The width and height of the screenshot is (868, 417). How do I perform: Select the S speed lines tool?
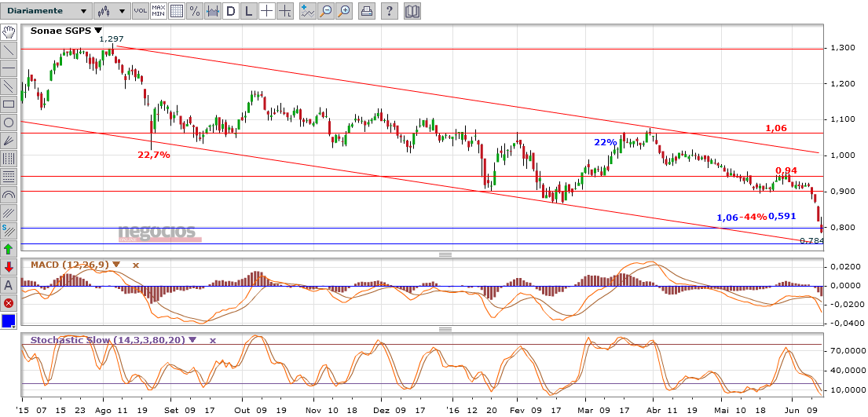(x=9, y=230)
